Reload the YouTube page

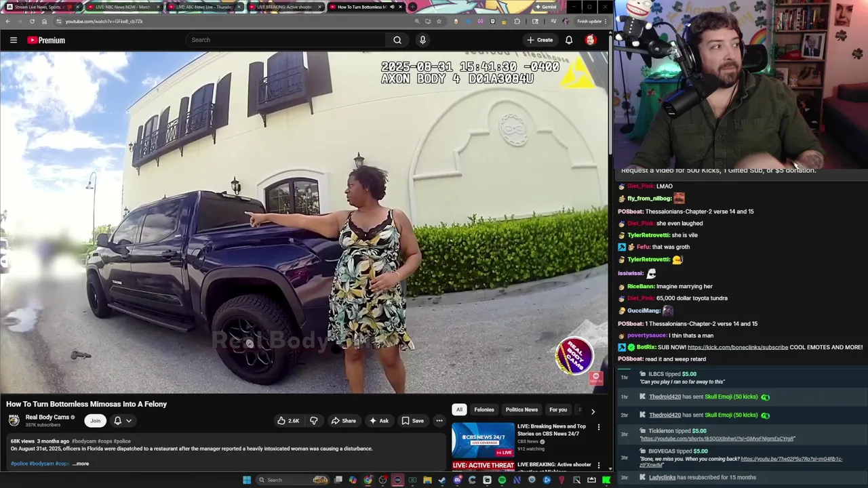pyautogui.click(x=32, y=21)
